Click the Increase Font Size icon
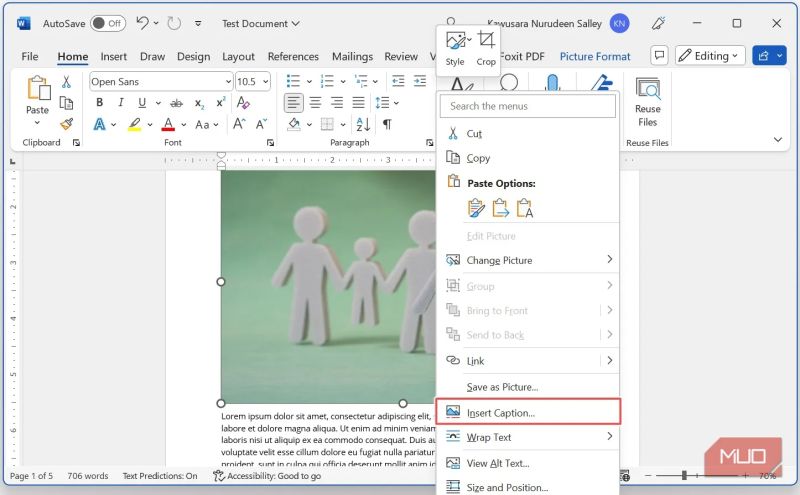This screenshot has height=495, width=800. click(239, 124)
